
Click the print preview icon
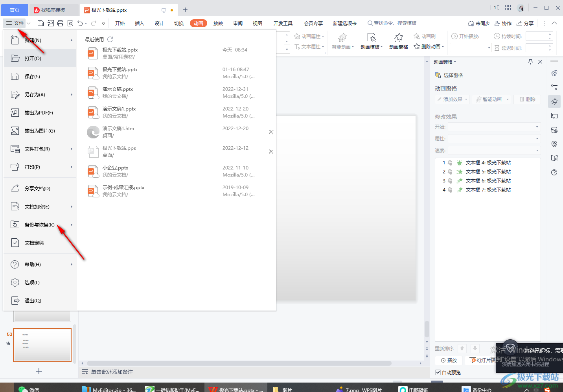pos(70,23)
